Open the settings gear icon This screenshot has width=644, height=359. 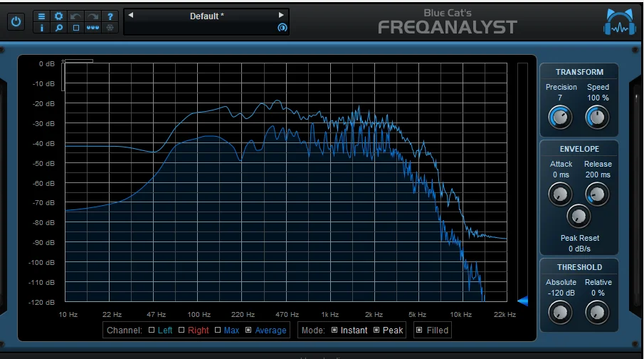59,16
